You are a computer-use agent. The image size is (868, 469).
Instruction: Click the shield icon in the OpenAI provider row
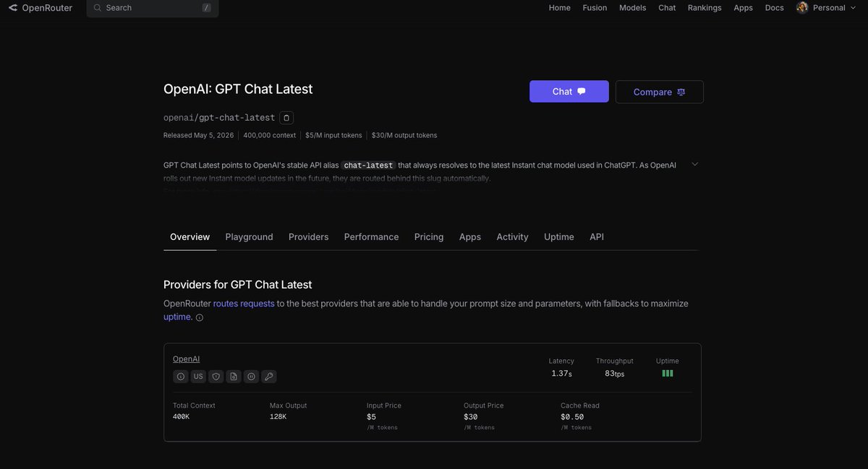click(x=216, y=377)
